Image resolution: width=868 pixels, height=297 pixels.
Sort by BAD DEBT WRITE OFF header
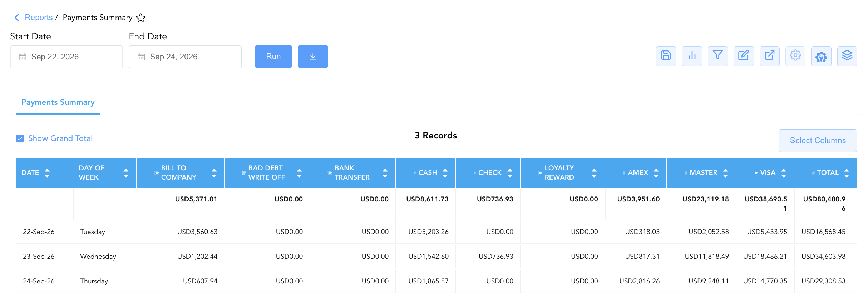point(267,173)
